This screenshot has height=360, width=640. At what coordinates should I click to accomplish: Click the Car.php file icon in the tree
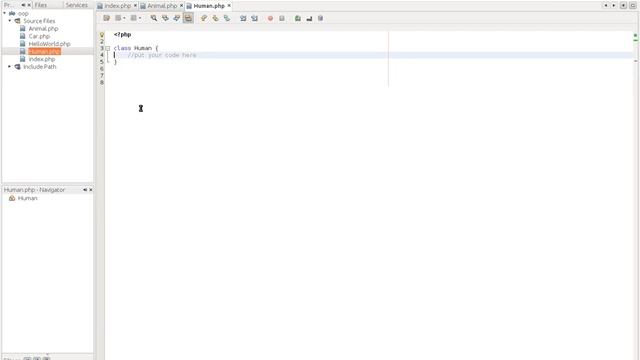(23, 36)
